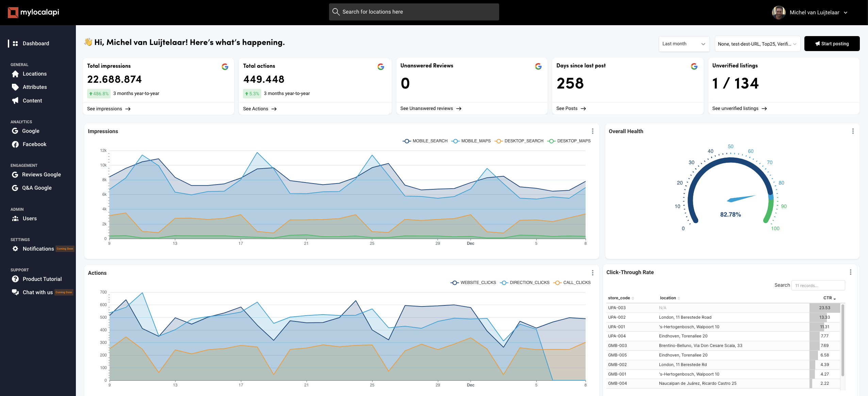Open the Attributes section

[34, 87]
